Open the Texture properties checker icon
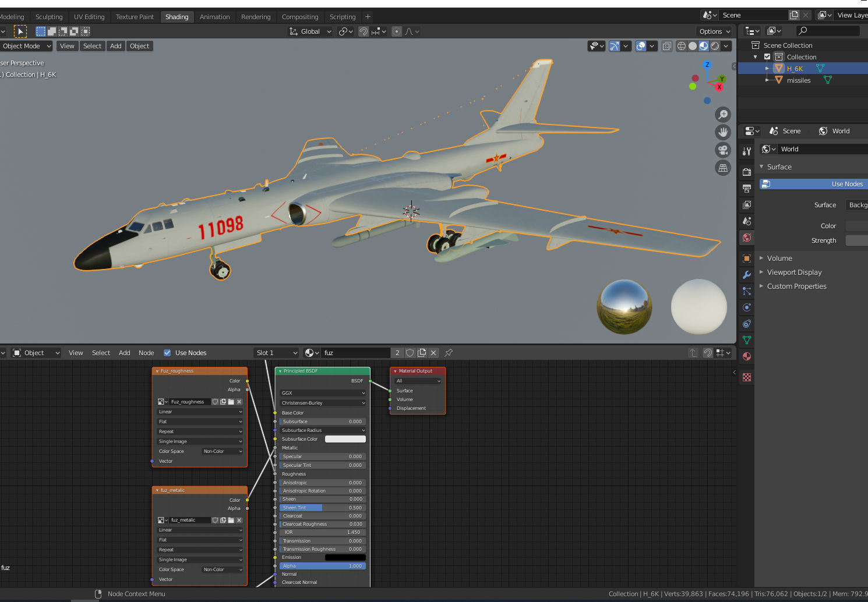Image resolution: width=868 pixels, height=602 pixels. 747,377
